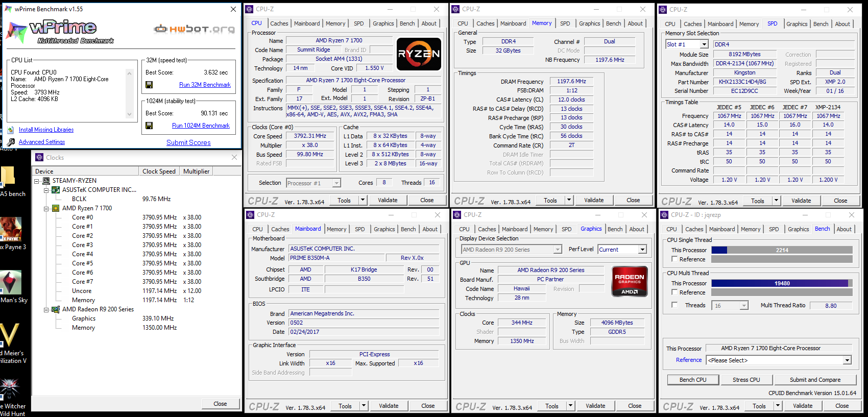Viewport: 868px width, 417px height.
Task: Click Run 32M Benchmark link
Action: [205, 85]
